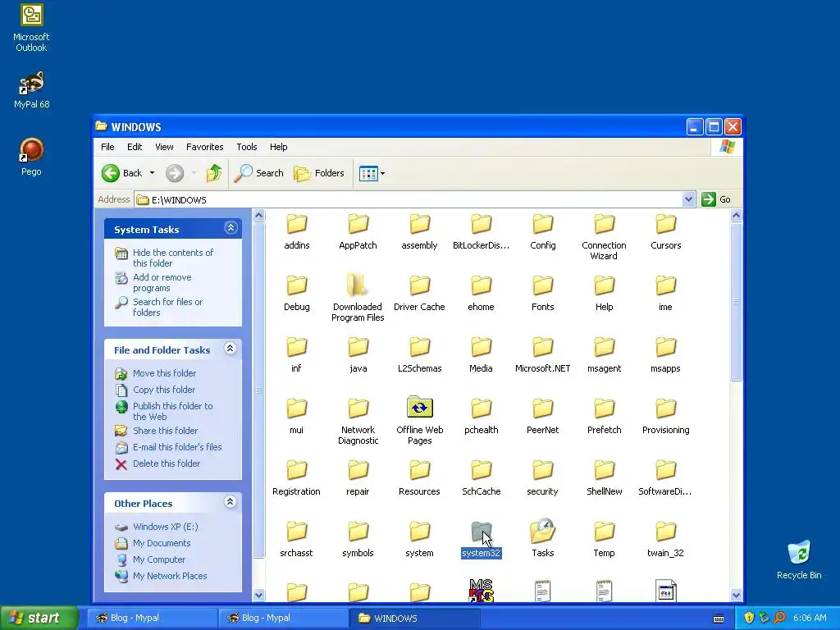Click the 6:06 AM clock
840x630 pixels.
coord(810,618)
